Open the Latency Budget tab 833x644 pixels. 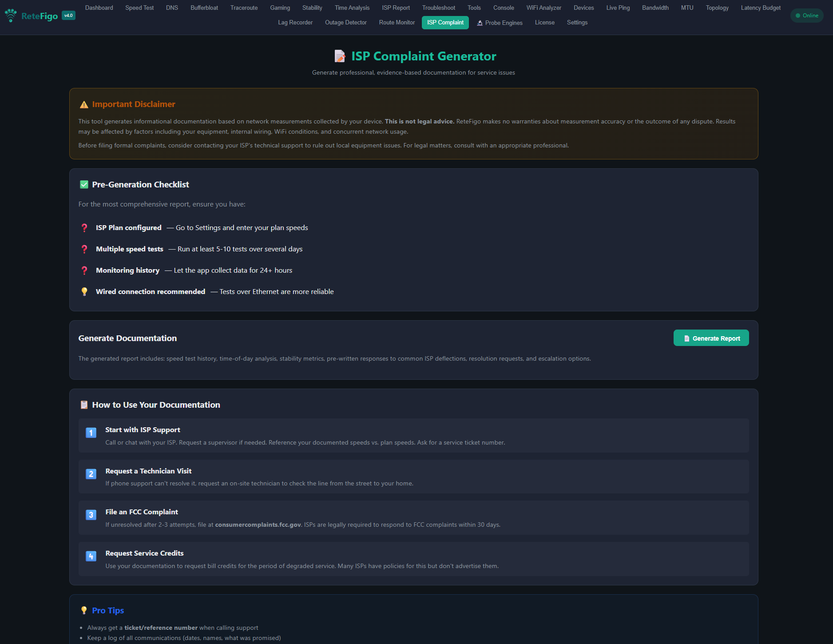(760, 8)
